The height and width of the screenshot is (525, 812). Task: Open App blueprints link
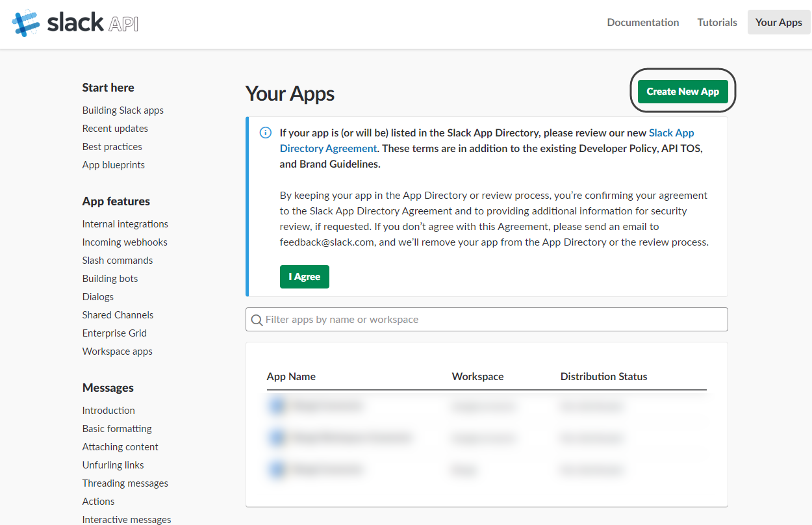114,165
